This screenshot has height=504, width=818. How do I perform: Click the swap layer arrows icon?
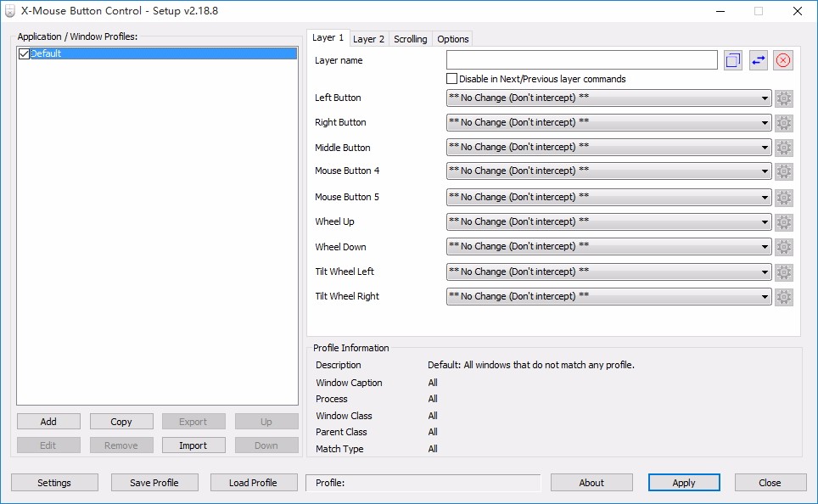[758, 60]
